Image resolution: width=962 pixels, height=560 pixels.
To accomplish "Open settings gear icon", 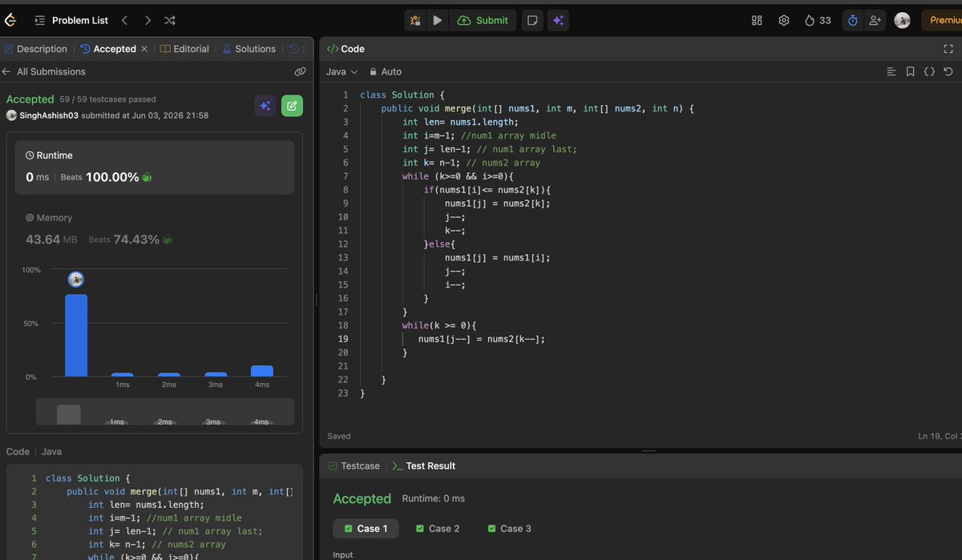I will click(784, 20).
